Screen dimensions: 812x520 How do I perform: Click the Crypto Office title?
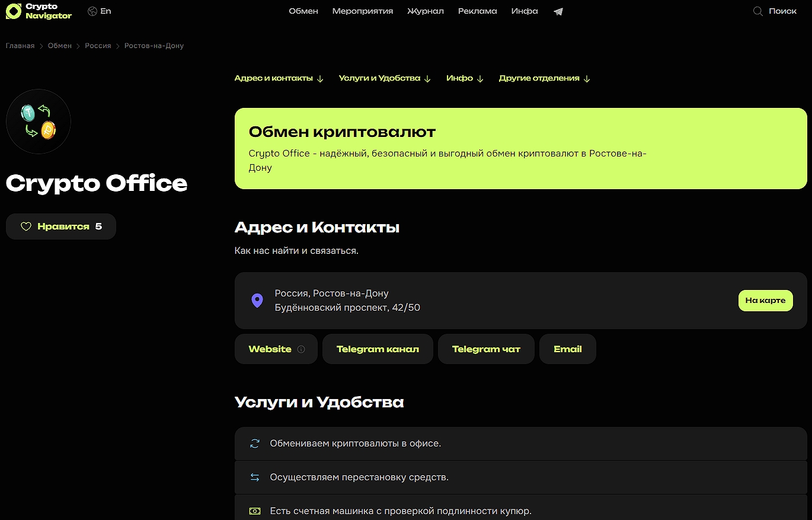tap(97, 183)
